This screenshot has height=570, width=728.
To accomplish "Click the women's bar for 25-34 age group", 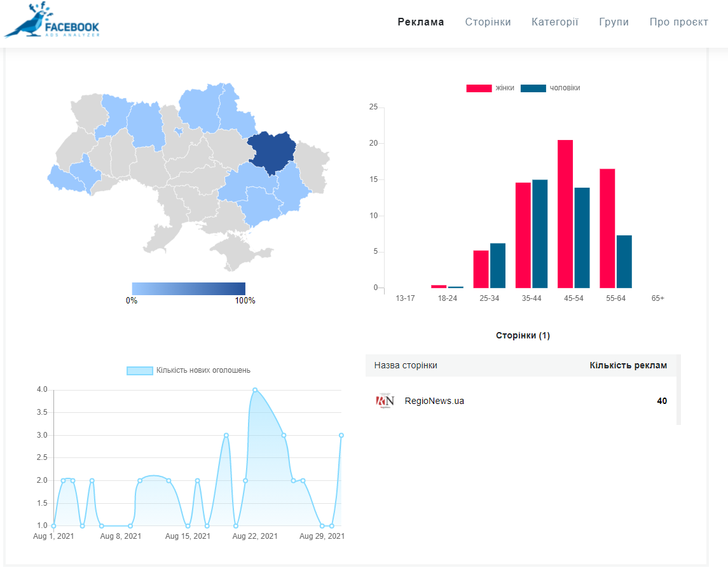I will pyautogui.click(x=481, y=268).
